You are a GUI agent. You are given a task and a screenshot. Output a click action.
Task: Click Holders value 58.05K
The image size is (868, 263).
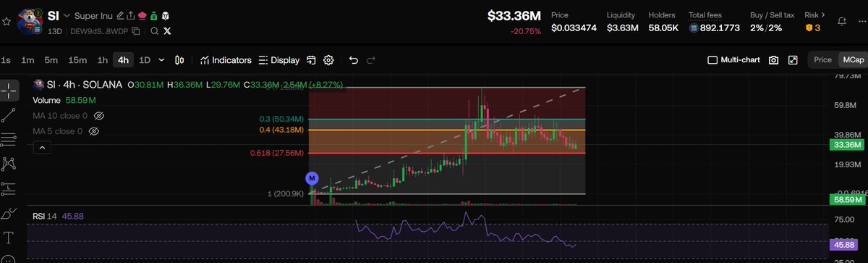click(663, 28)
